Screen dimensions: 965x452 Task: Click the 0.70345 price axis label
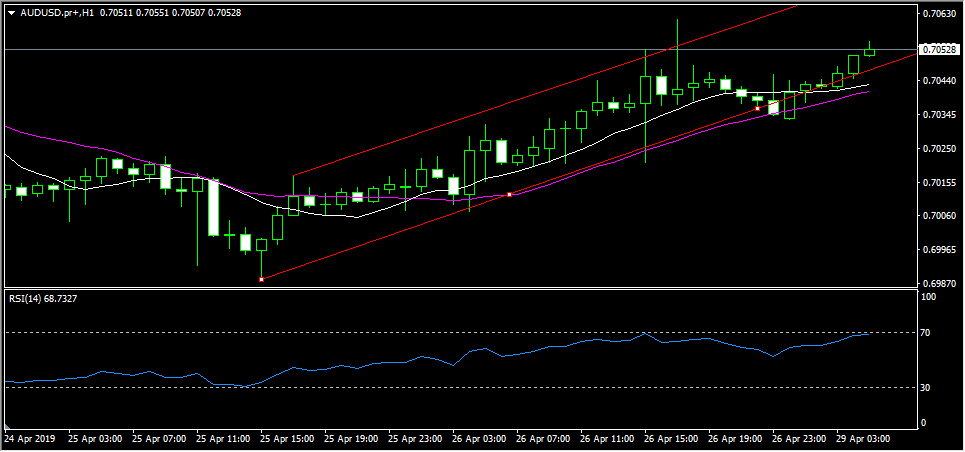pyautogui.click(x=939, y=115)
